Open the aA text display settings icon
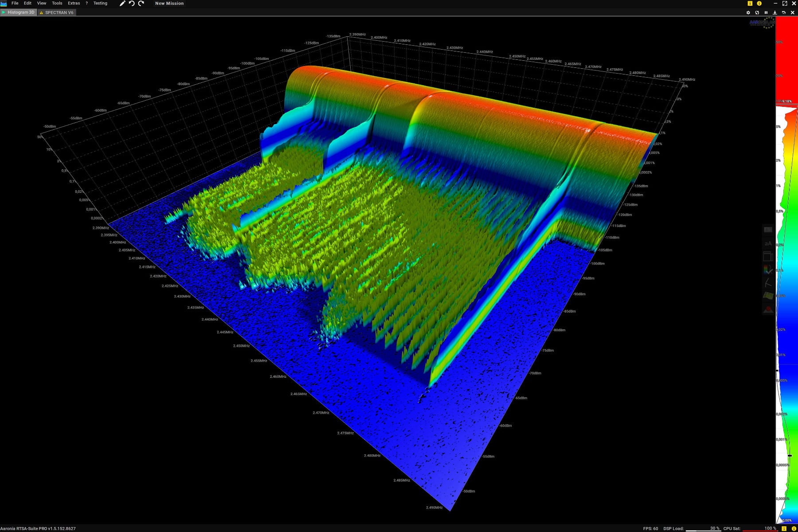 (768, 243)
